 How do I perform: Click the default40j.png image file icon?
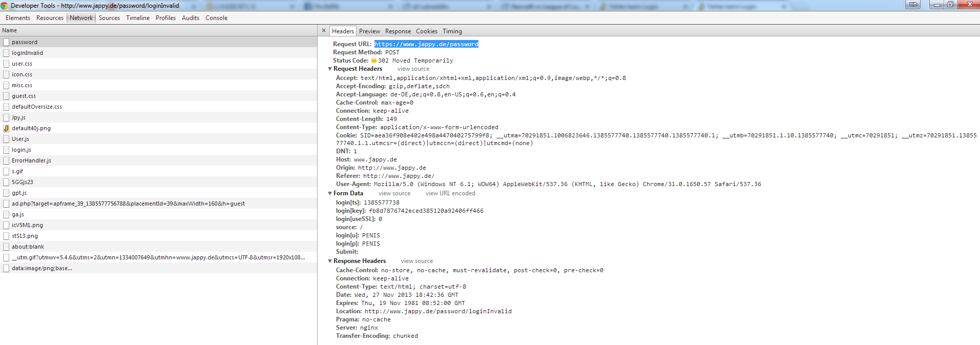click(x=6, y=128)
